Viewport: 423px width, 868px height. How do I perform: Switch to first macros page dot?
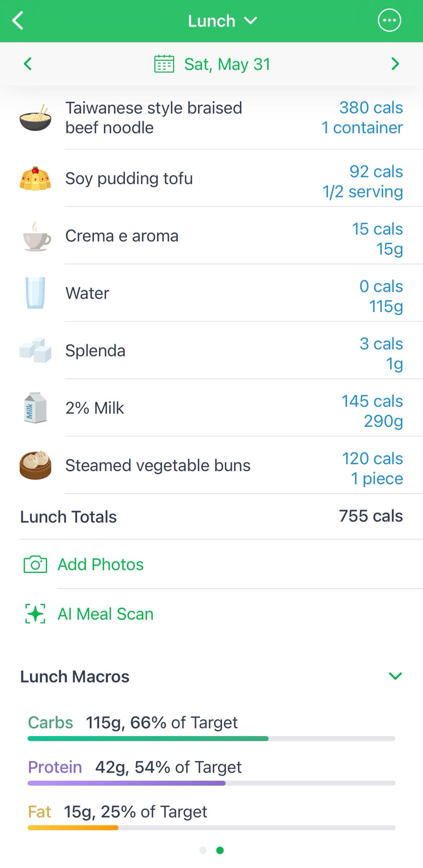203,850
